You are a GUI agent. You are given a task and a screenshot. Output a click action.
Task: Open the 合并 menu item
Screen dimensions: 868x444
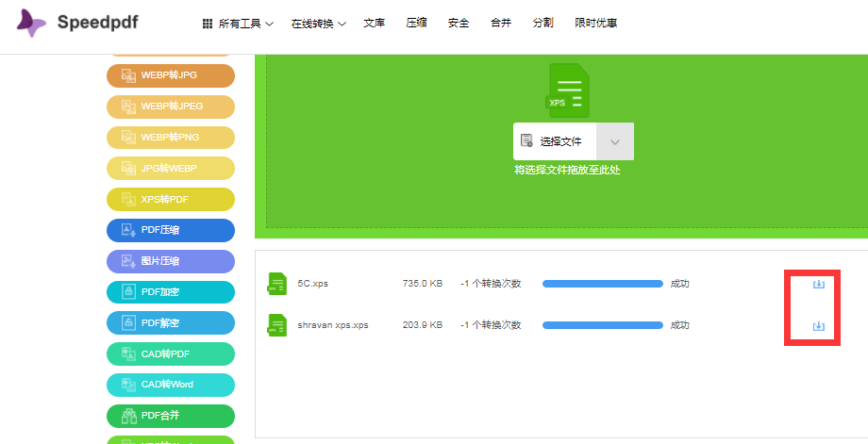pyautogui.click(x=501, y=24)
